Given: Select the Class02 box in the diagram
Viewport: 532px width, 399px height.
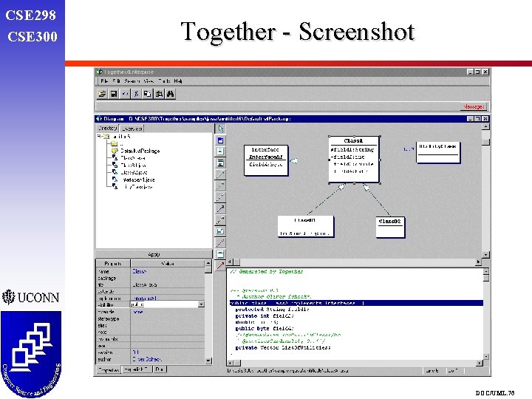Looking at the screenshot, I should [x=390, y=227].
